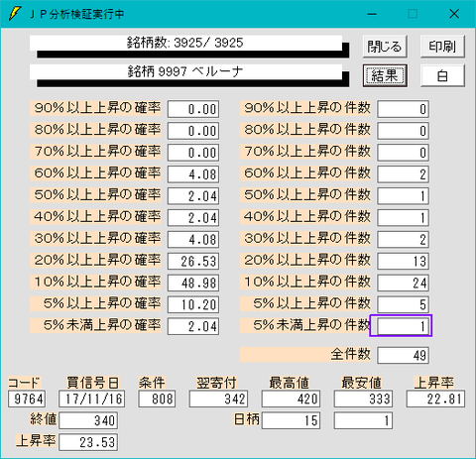
Task: Select the 70%以上上昇の件数 count field
Action: (404, 153)
